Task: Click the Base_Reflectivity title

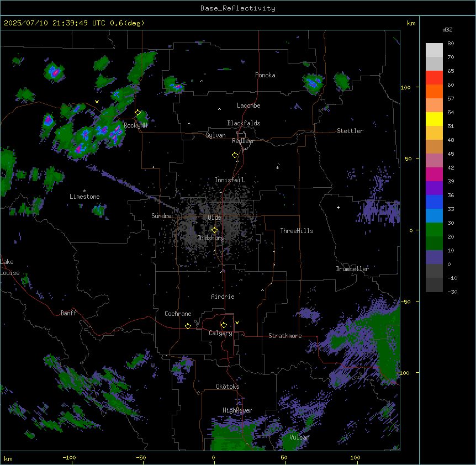Action: coord(238,8)
